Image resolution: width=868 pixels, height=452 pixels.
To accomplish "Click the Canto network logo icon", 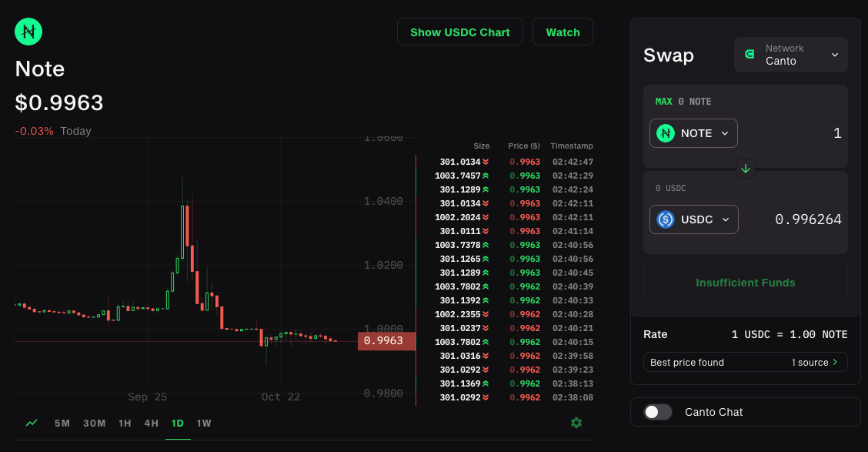I will (749, 55).
